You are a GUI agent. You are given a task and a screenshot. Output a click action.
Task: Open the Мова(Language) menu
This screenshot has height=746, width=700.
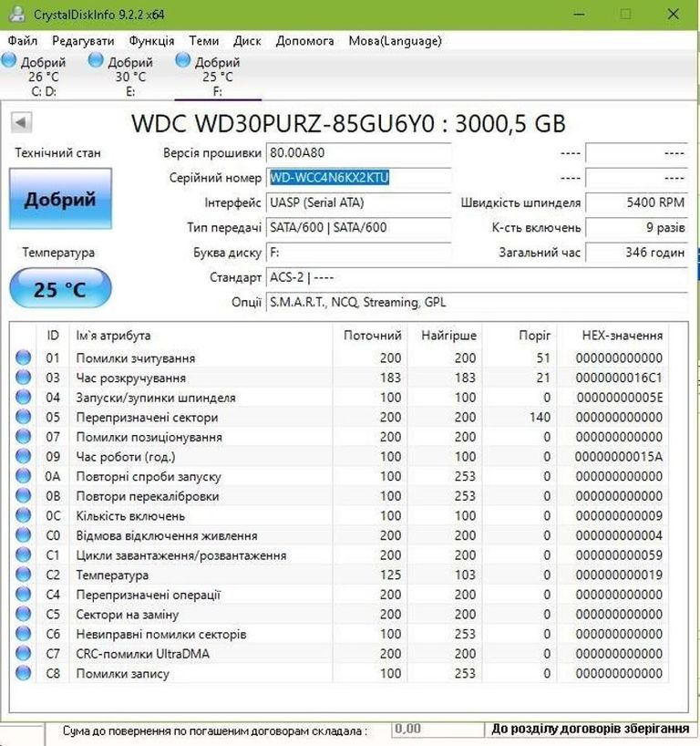[x=395, y=41]
